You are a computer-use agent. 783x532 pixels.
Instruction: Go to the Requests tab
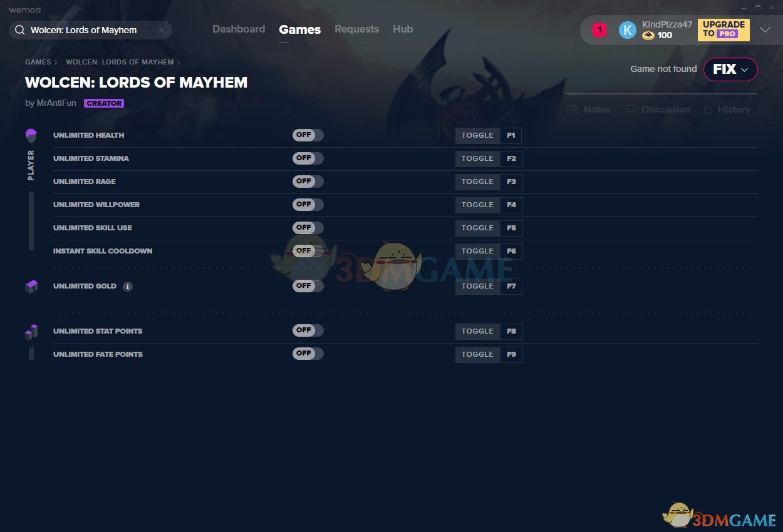(356, 29)
